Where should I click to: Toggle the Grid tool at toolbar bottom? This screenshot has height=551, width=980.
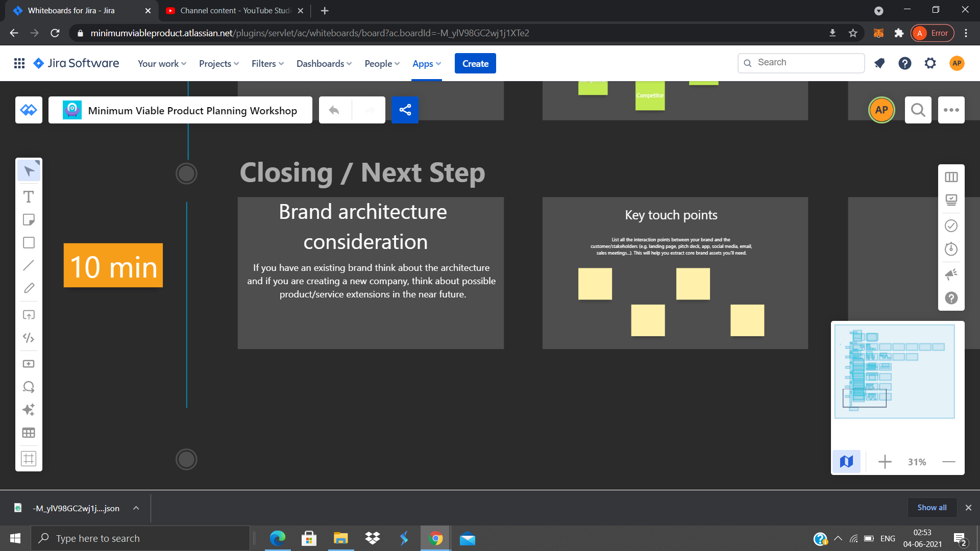29,458
